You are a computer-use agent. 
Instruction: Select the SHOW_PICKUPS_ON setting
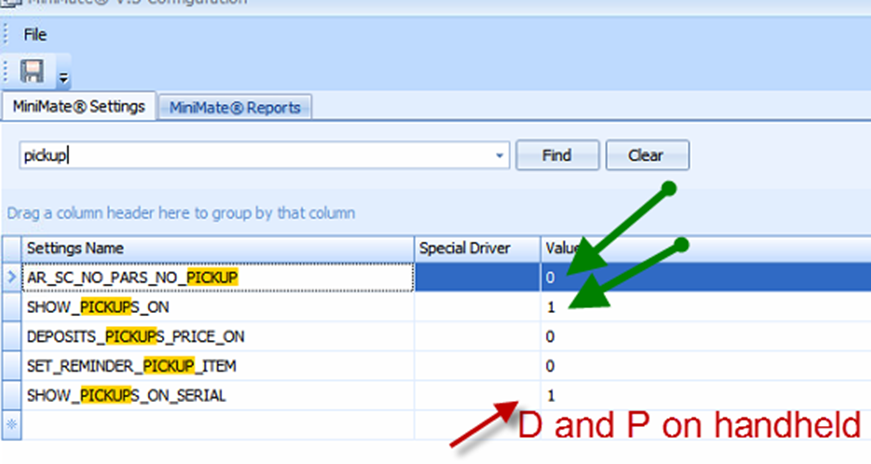click(x=218, y=307)
